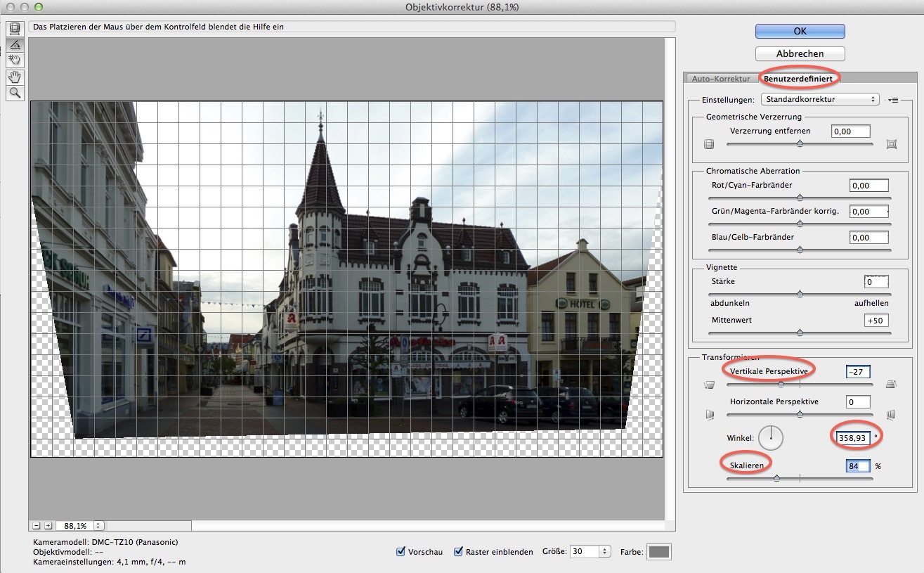Select the Move Grid tool
Viewport: 924px width, 573px height.
[14, 60]
